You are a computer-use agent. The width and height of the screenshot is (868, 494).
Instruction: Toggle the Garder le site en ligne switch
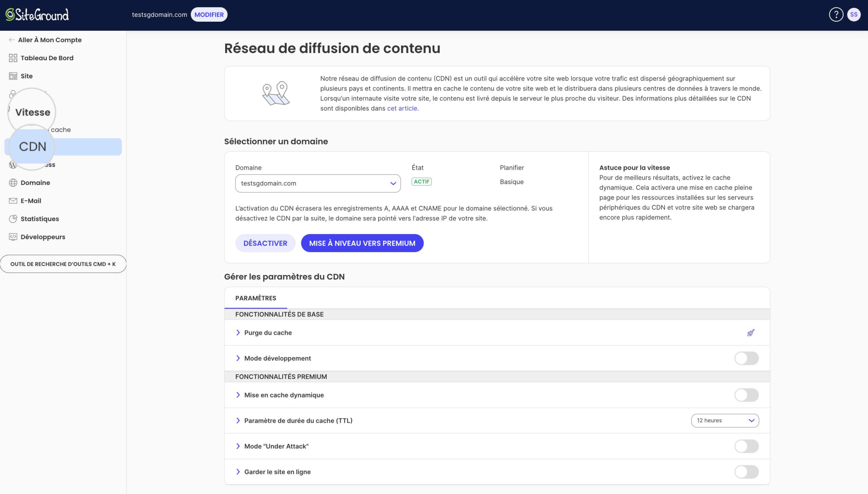pyautogui.click(x=746, y=472)
